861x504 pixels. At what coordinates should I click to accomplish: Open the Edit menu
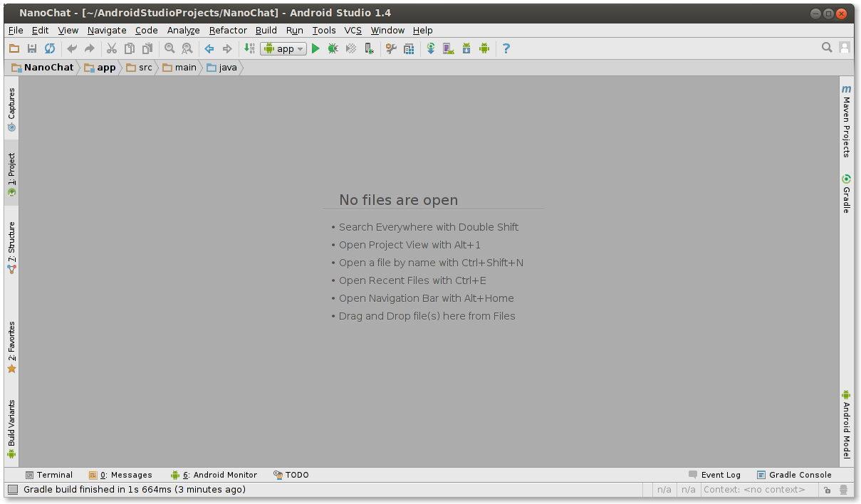click(41, 31)
